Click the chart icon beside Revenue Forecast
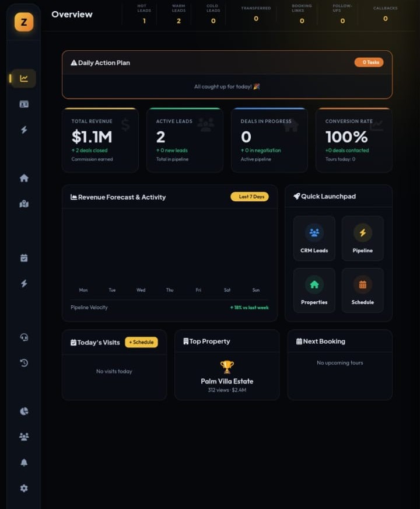420x509 pixels. click(73, 197)
